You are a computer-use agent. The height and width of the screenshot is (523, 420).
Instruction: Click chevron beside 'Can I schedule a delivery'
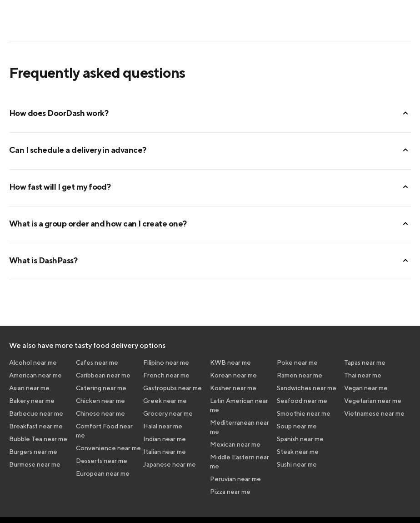click(x=405, y=150)
